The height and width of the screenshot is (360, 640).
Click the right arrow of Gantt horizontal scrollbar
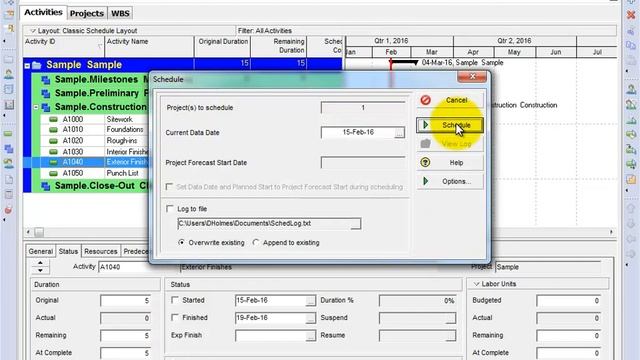(611, 232)
